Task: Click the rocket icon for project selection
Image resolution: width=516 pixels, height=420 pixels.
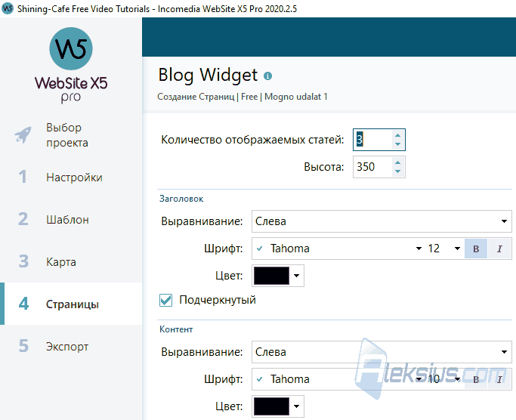Action: [x=23, y=135]
